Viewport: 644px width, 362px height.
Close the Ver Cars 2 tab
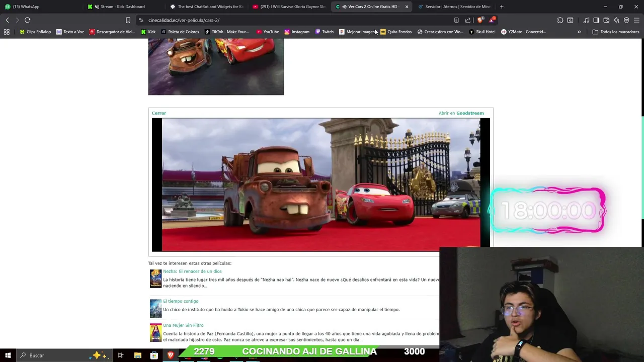[x=407, y=7]
